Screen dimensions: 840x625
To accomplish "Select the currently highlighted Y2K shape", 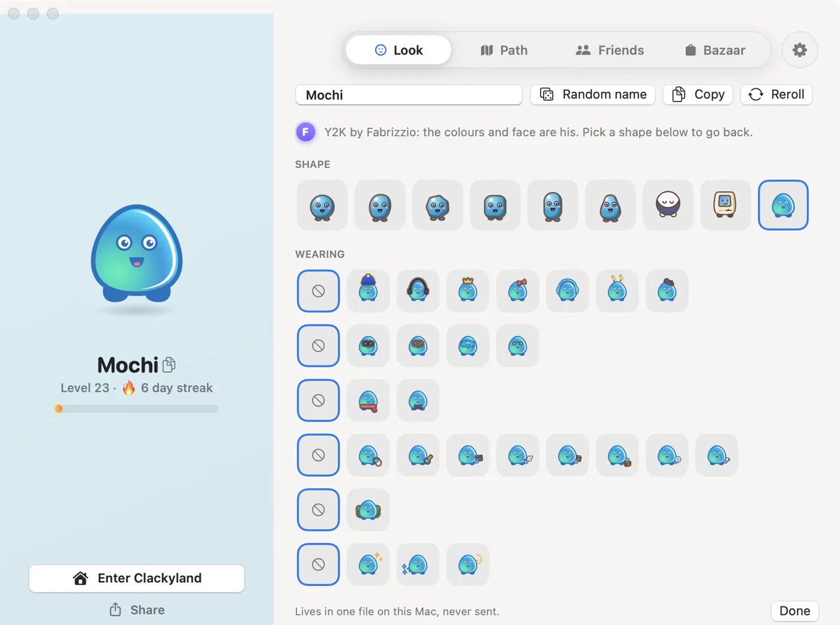I will [783, 205].
